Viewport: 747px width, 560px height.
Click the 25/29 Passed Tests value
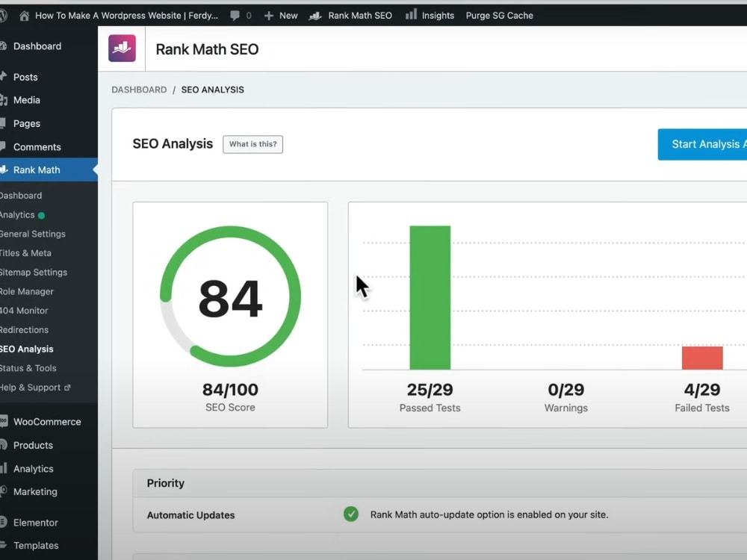pyautogui.click(x=430, y=390)
